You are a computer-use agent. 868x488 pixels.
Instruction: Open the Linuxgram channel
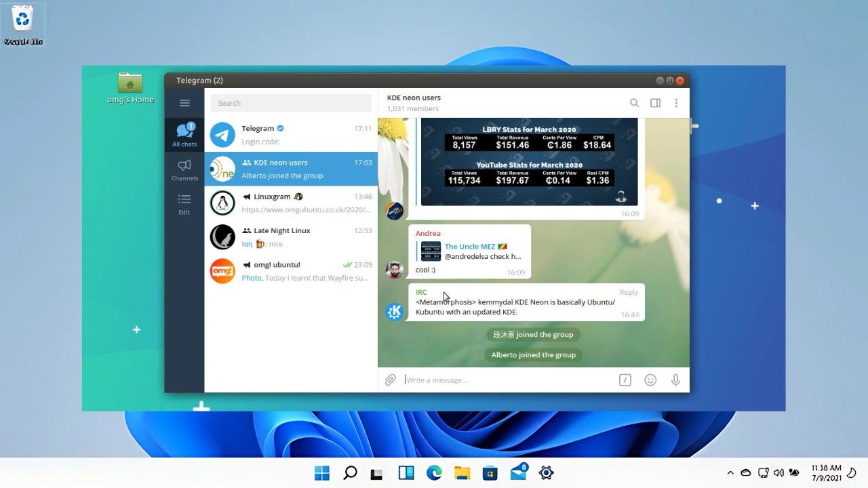[291, 203]
